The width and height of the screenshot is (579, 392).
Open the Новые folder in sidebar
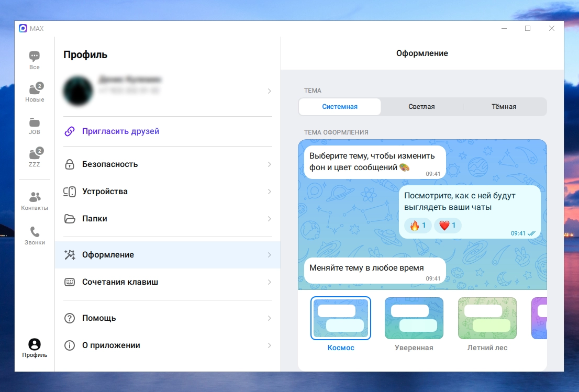click(35, 92)
